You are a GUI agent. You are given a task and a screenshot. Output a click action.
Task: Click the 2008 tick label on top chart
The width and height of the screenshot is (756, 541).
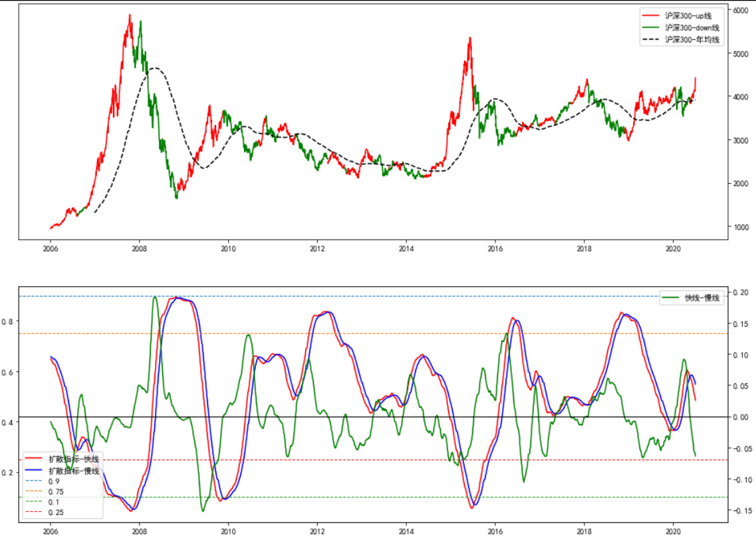(x=139, y=248)
